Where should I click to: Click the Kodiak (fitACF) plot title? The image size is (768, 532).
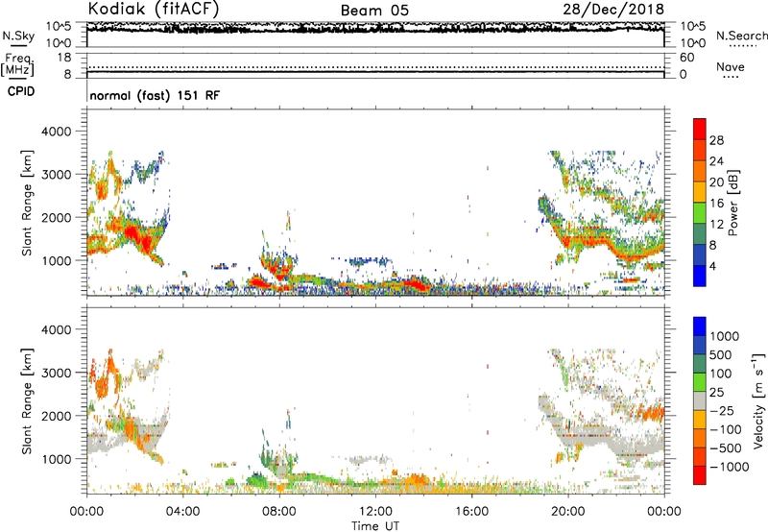pos(154,9)
